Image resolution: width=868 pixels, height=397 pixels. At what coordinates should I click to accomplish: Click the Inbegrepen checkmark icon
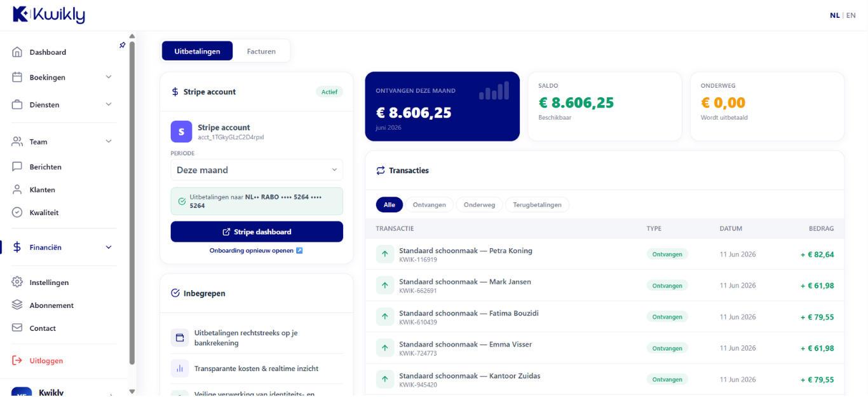click(175, 293)
